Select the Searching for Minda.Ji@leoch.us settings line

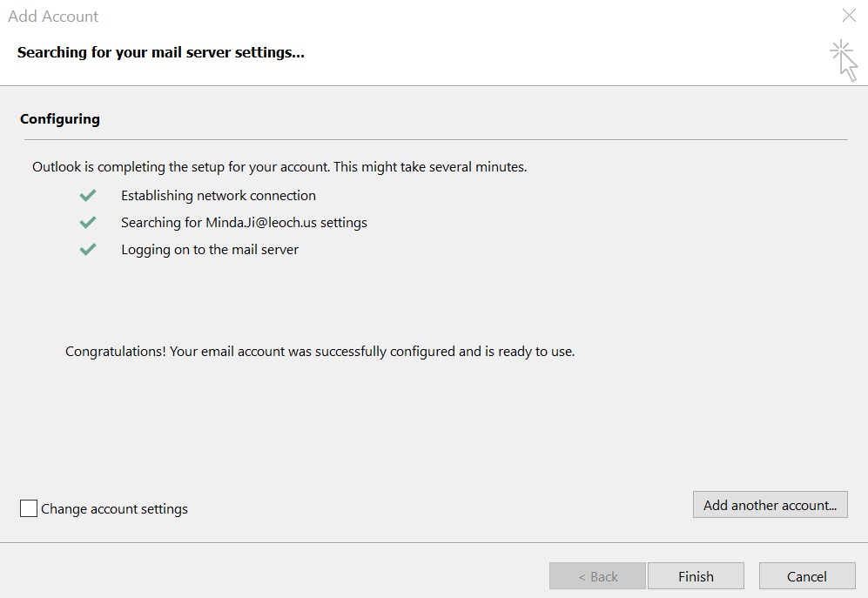244,223
